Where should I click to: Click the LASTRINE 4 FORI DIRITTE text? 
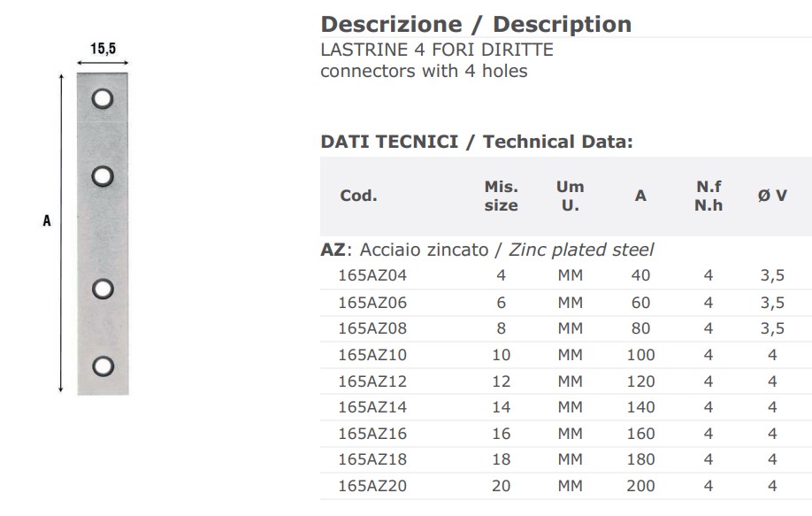[437, 50]
